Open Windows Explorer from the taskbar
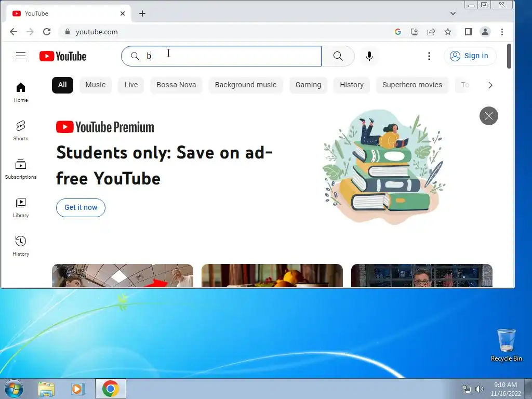 46,389
